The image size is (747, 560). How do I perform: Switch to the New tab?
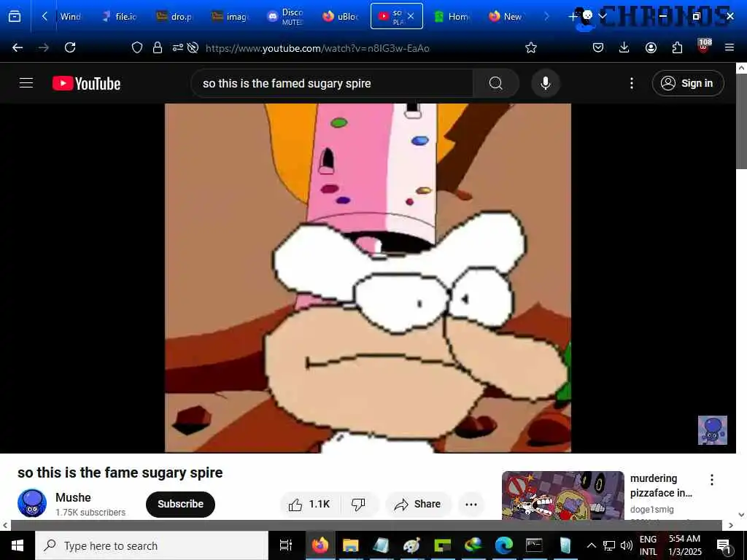pos(506,17)
